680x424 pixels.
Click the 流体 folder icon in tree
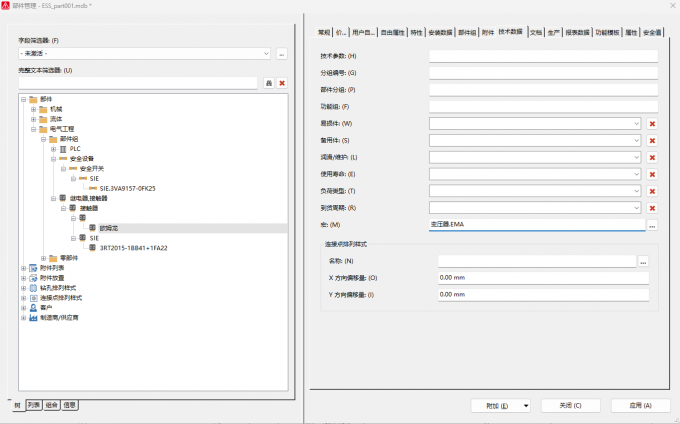click(x=43, y=119)
